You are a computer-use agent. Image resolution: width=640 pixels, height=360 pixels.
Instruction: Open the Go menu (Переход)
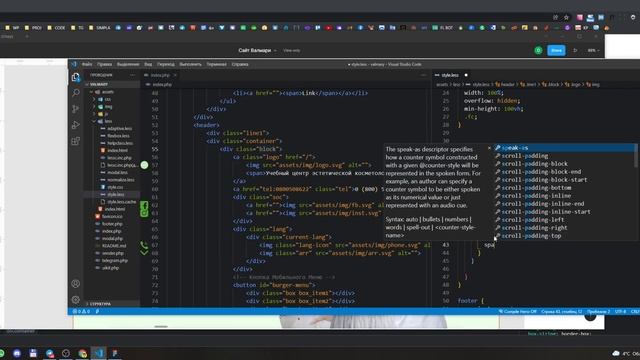166,64
